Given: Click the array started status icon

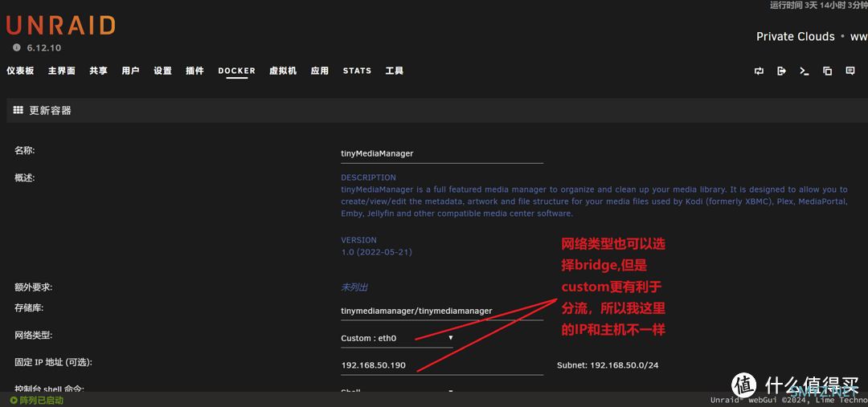Looking at the screenshot, I should (14, 400).
